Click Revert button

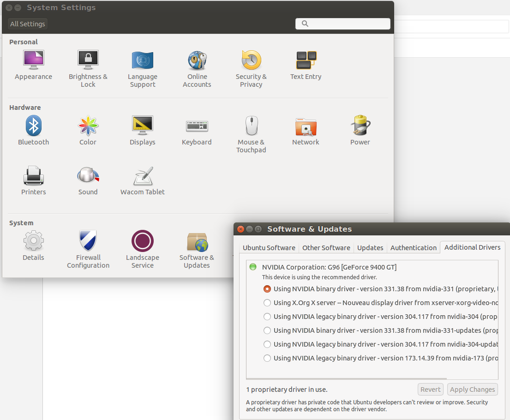pyautogui.click(x=430, y=390)
